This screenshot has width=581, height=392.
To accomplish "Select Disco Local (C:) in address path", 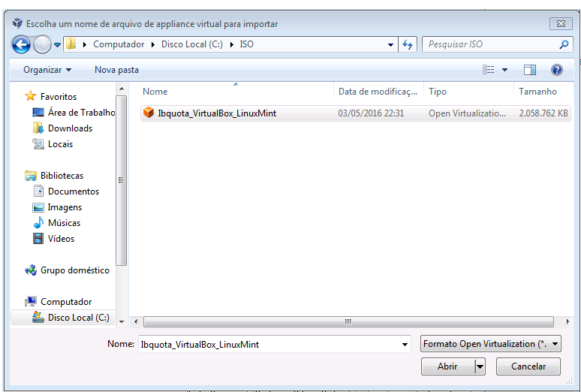I will [x=192, y=44].
